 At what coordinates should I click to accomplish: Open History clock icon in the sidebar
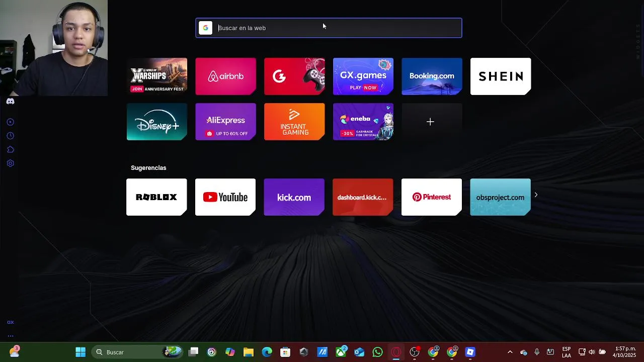click(10, 136)
